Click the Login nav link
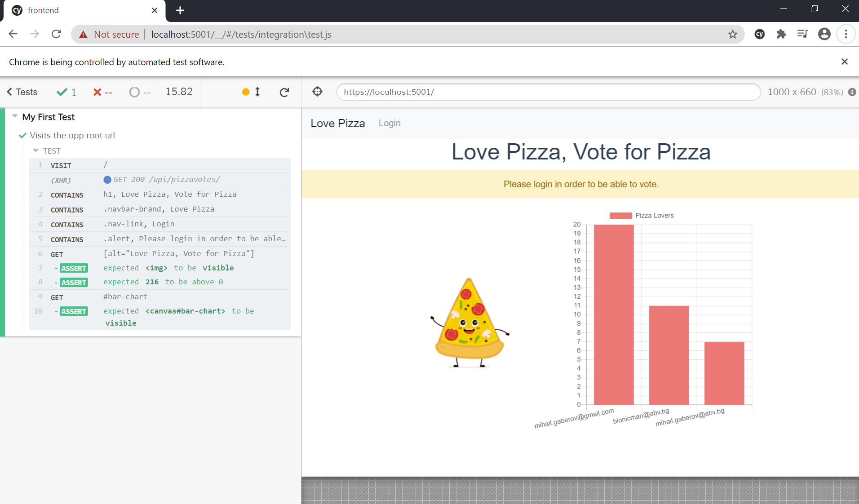 390,123
